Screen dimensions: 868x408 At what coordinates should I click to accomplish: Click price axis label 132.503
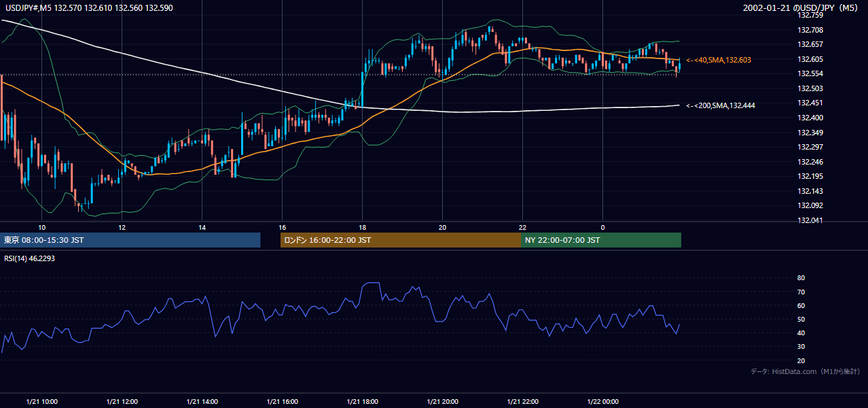pos(811,88)
